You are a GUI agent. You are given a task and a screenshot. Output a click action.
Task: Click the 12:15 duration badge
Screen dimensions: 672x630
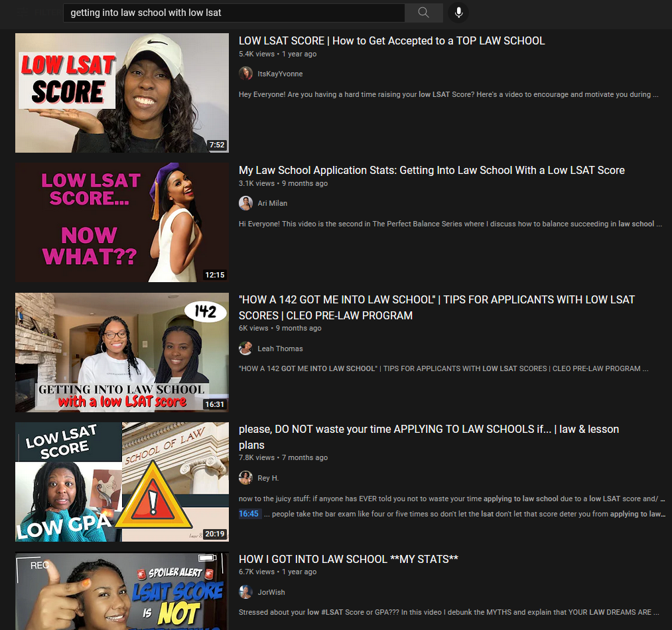(x=215, y=275)
